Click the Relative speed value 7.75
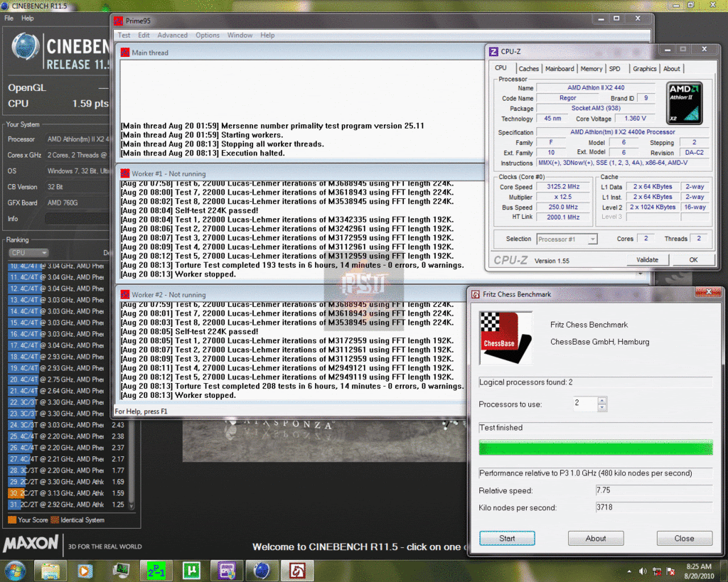The image size is (728, 582). [x=654, y=490]
